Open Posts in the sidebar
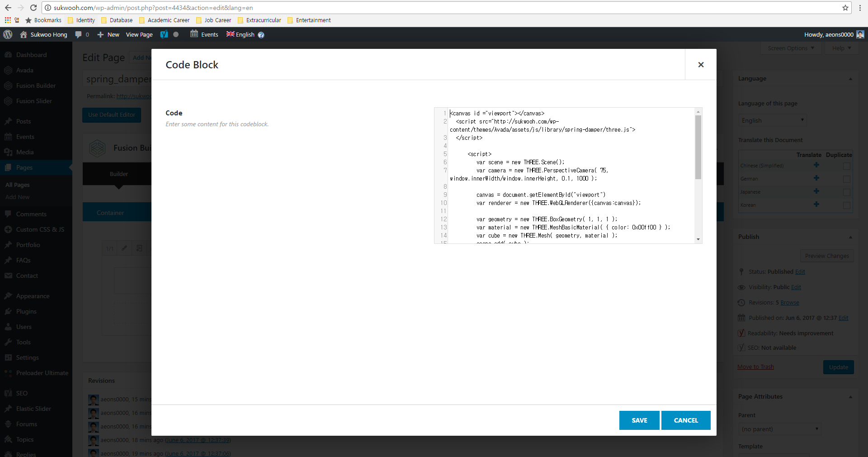Image resolution: width=868 pixels, height=457 pixels. pyautogui.click(x=24, y=121)
